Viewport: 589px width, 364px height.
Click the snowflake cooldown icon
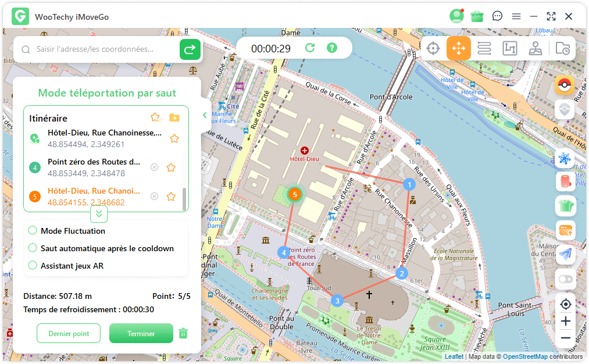pos(565,158)
